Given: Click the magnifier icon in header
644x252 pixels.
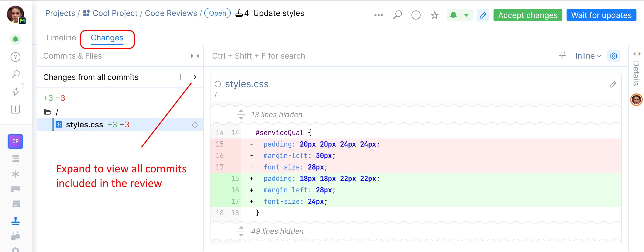Looking at the screenshot, I should point(397,15).
